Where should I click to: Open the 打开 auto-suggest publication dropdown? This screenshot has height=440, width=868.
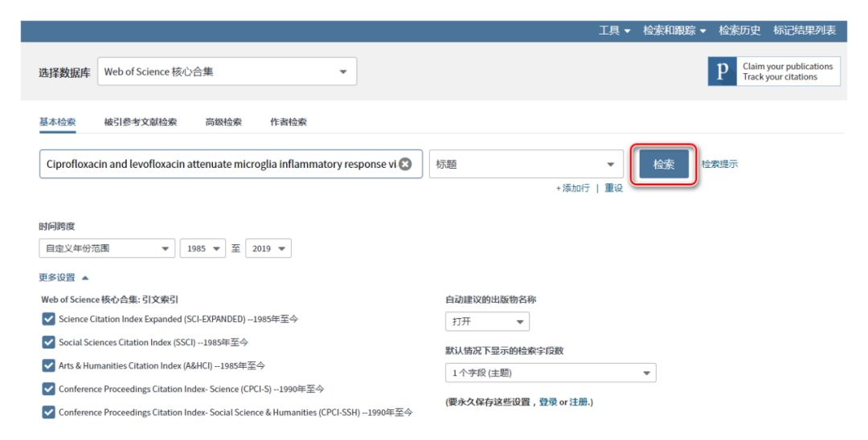[x=487, y=321]
